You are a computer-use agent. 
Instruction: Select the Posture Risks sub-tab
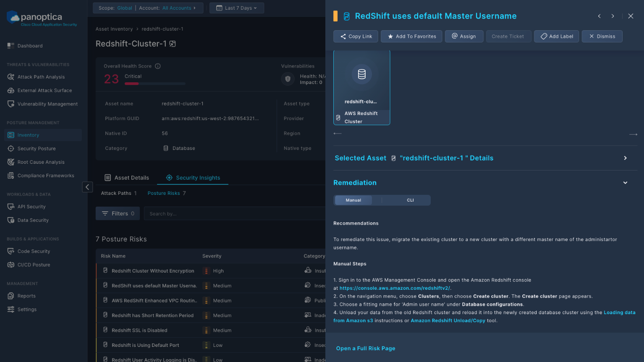[167, 193]
